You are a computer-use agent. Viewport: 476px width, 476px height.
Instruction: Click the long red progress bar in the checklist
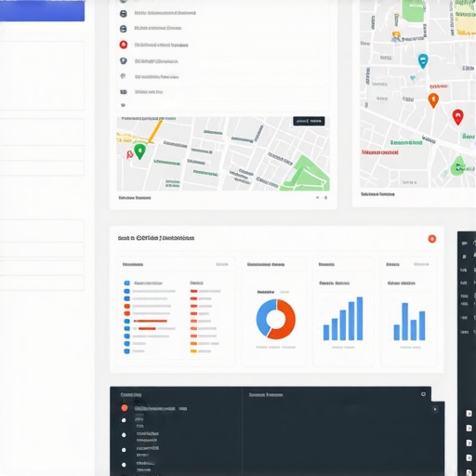(x=151, y=321)
